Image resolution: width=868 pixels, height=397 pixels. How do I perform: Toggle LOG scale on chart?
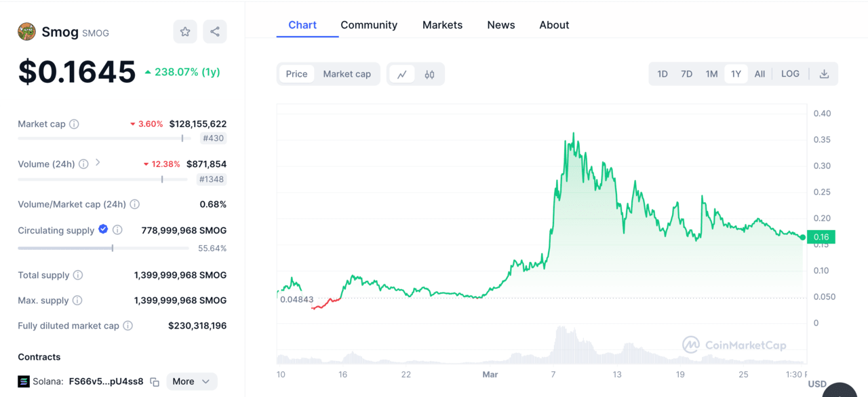point(790,74)
